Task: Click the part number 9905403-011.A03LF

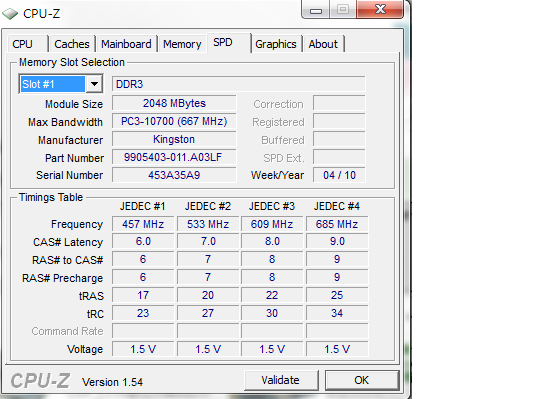Action: [174, 157]
